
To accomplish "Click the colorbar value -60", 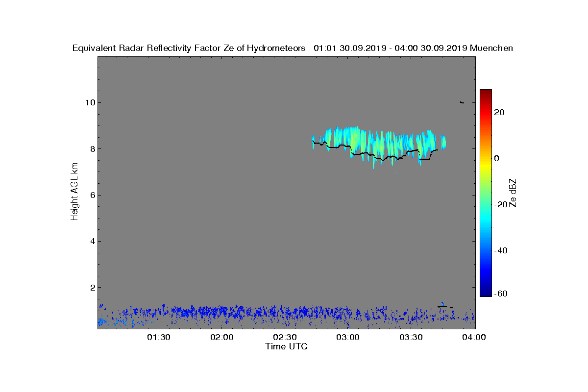I will 501,294.
